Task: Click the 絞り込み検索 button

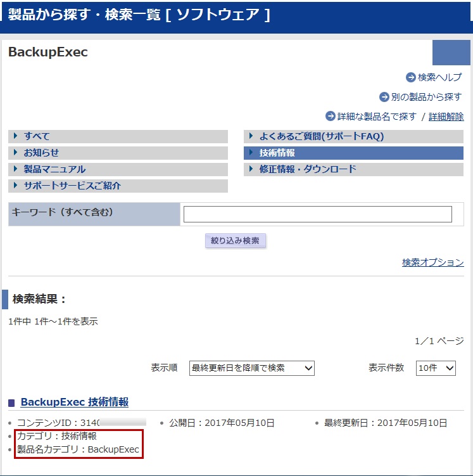Action: (236, 241)
